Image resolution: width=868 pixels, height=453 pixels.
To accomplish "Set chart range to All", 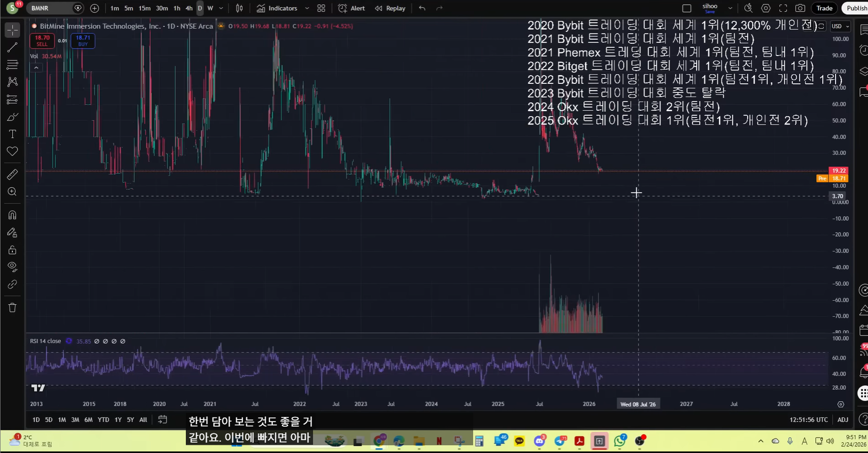I will click(143, 420).
